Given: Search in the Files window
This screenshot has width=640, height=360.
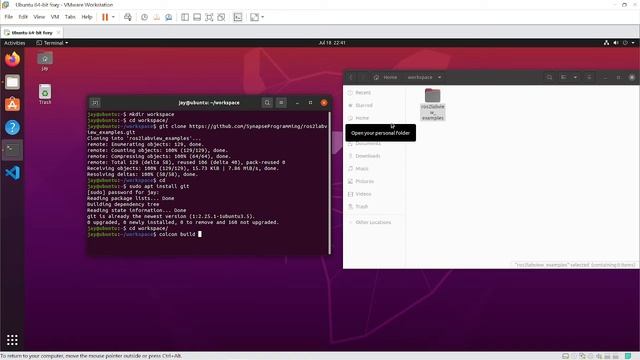Looking at the screenshot, I should point(549,77).
